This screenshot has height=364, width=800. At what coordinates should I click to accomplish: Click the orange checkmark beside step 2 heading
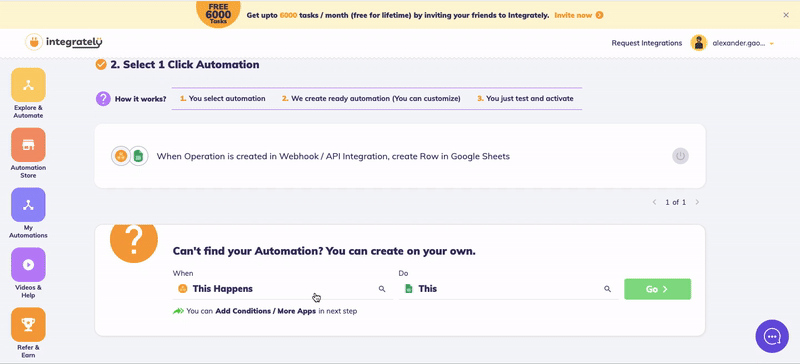101,64
